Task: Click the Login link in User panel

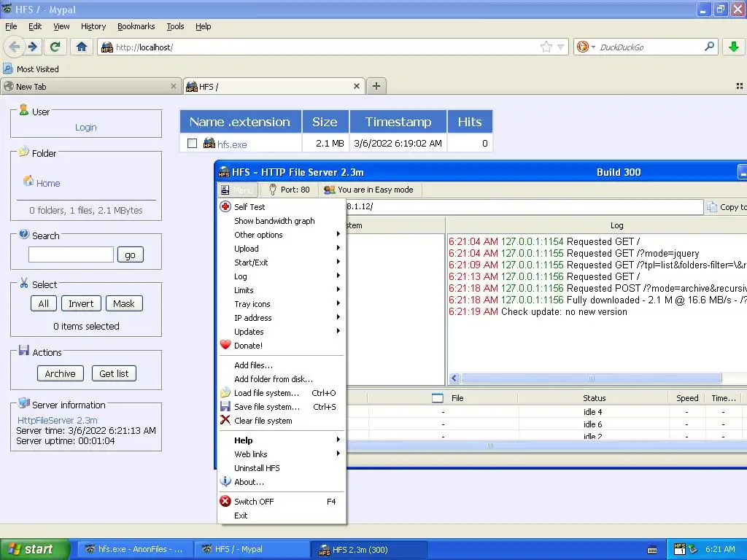Action: [x=86, y=127]
